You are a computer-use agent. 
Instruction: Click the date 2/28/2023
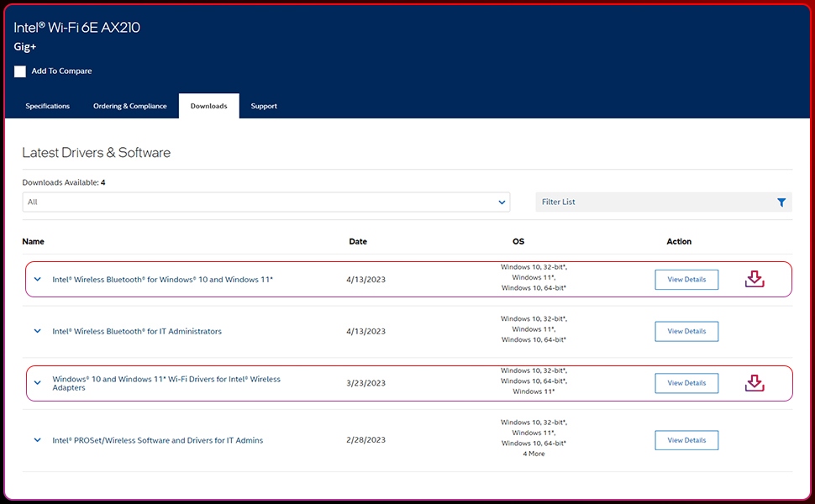(366, 440)
